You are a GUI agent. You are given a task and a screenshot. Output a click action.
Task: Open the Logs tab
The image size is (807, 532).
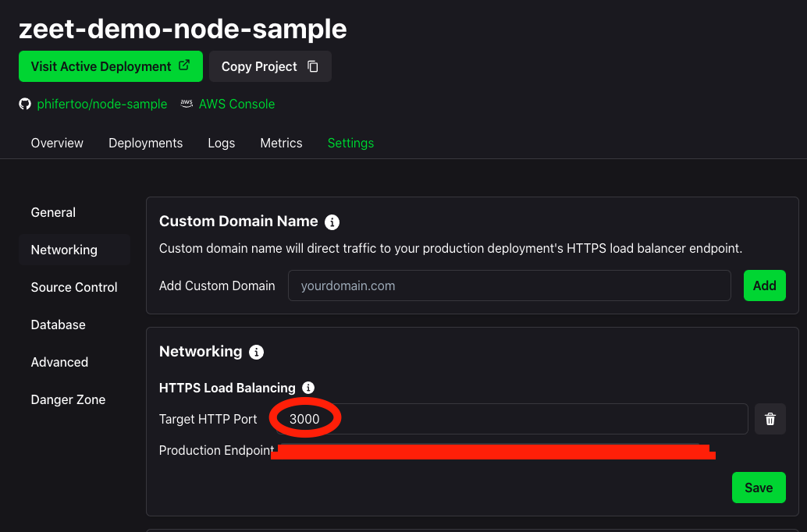(x=222, y=143)
